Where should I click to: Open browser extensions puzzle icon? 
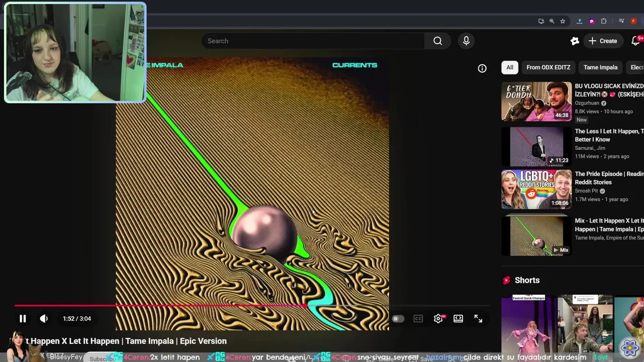pos(604,21)
